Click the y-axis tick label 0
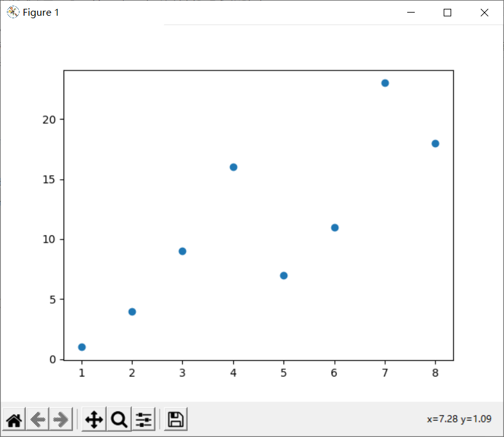Image resolution: width=504 pixels, height=437 pixels. [53, 360]
